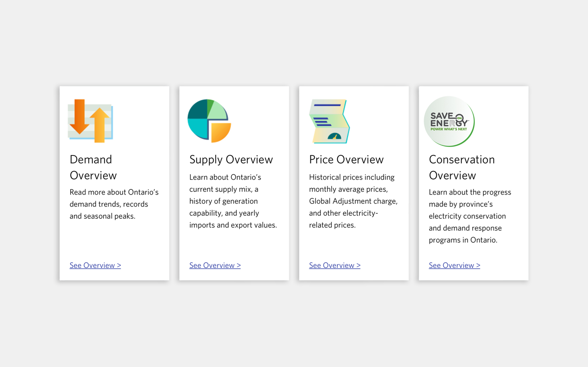Click the orange demand arrows icon
588x367 pixels.
point(90,121)
